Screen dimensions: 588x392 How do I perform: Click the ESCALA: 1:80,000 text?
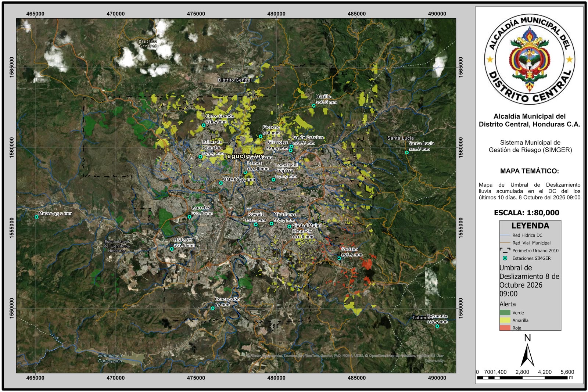(x=526, y=213)
